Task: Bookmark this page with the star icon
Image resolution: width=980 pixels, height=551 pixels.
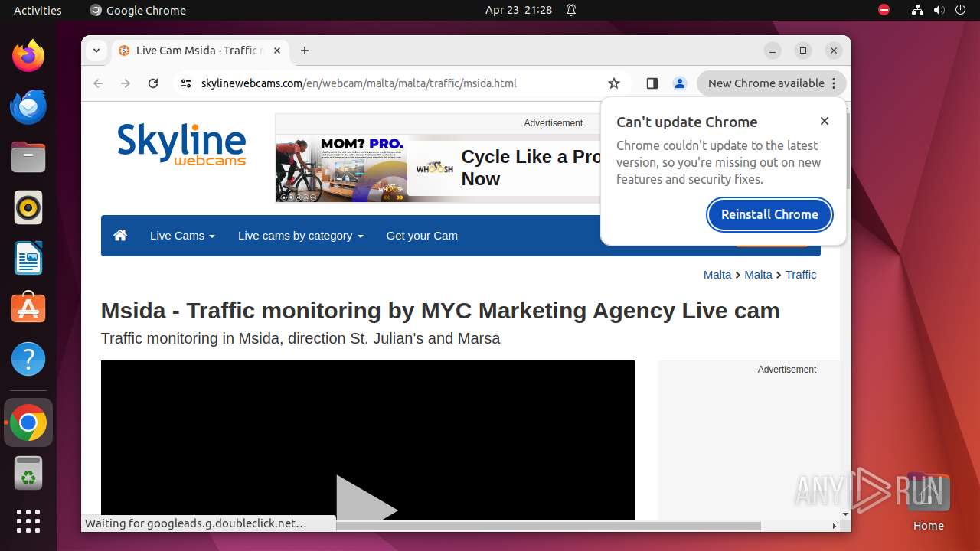Action: click(614, 83)
